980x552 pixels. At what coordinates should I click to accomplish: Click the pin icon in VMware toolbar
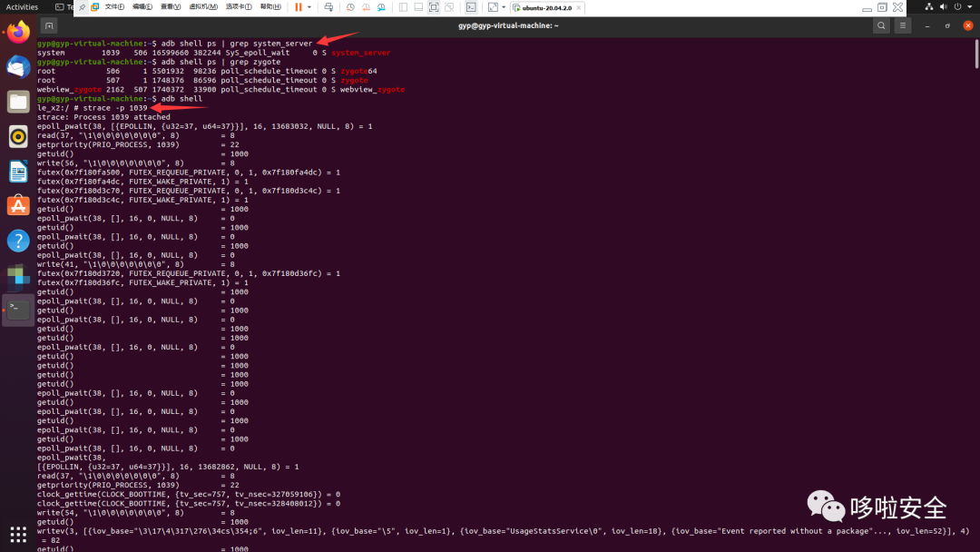click(82, 7)
